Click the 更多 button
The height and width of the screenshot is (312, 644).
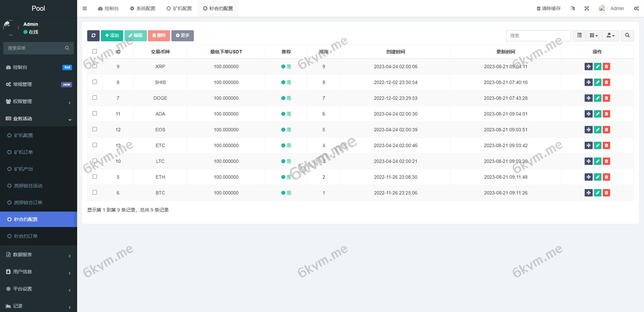[182, 36]
